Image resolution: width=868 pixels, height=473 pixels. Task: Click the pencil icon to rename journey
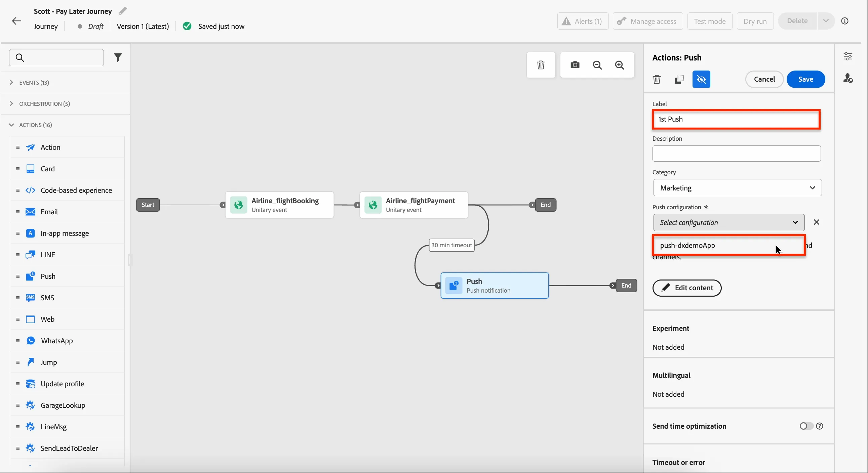point(123,11)
